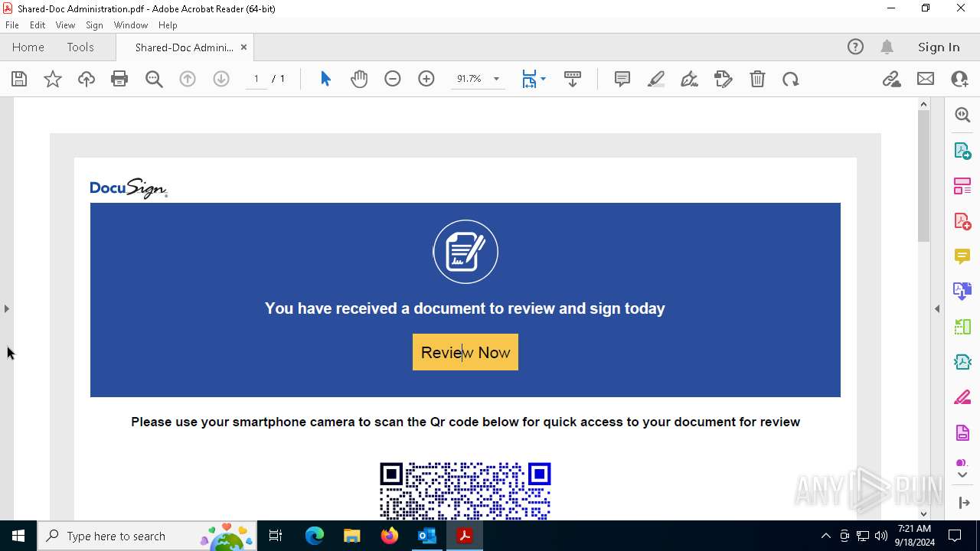
Task: Open the search magnifier in the right pane
Action: 962,115
